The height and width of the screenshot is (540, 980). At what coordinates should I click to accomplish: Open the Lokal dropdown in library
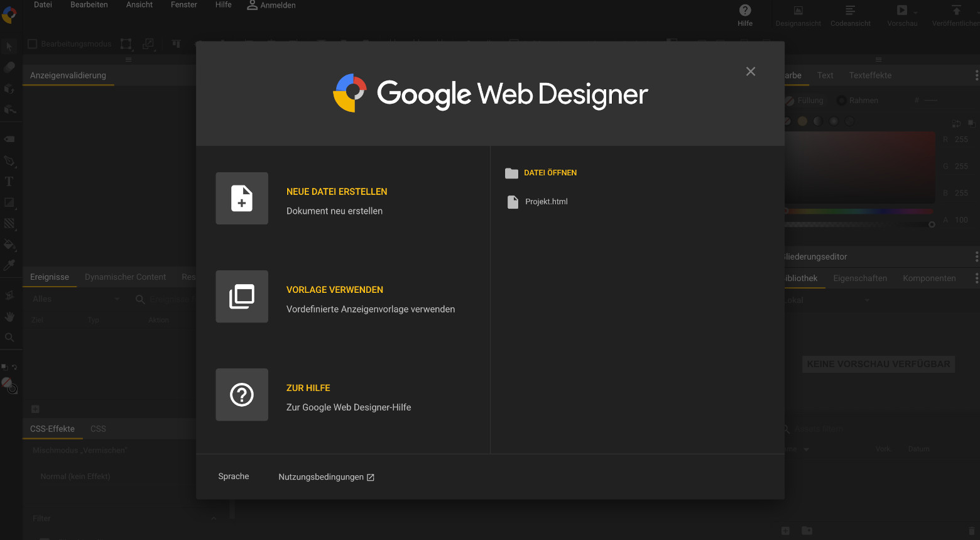(827, 300)
